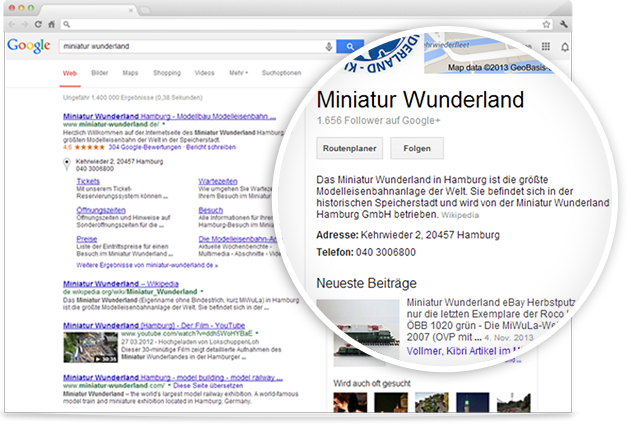The height and width of the screenshot is (426, 631).
Task: Reload the page with the refresh icon
Action: click(37, 22)
